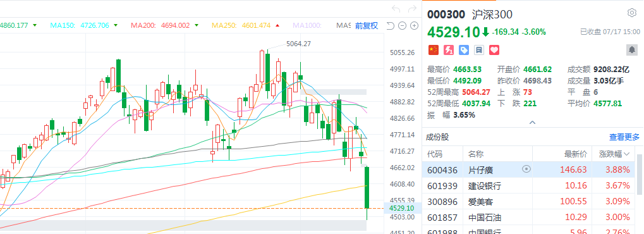The height and width of the screenshot is (234, 644).
Task: Click the undo arrow above the chart
Action: tap(396, 9)
